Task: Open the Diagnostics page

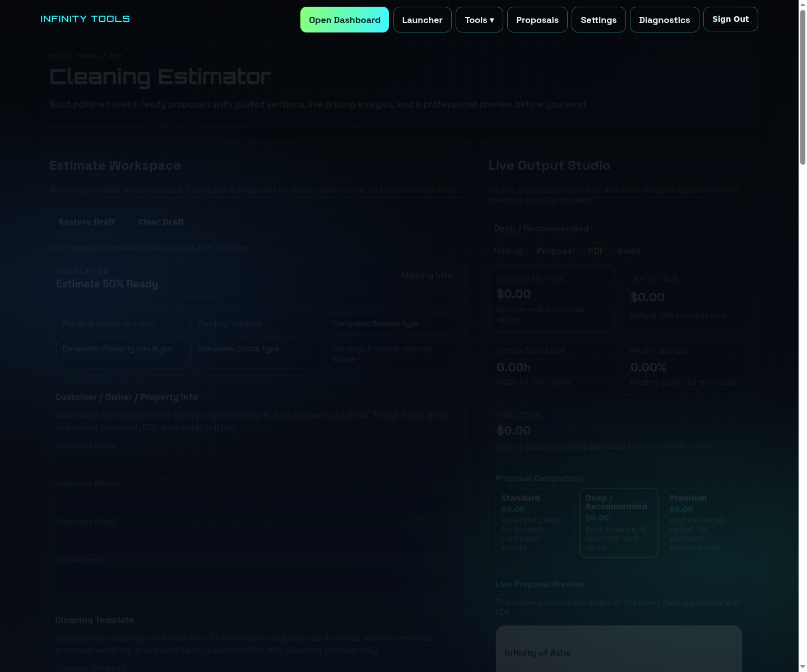Action: [665, 20]
